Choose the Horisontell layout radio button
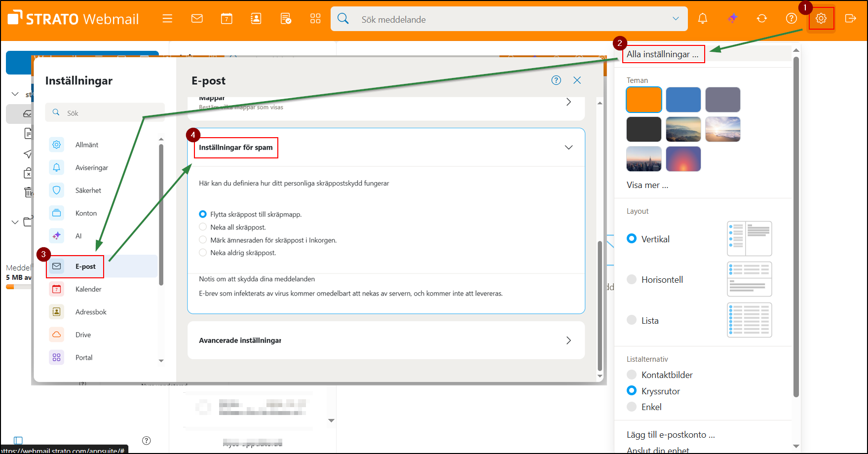Viewport: 868px width, 454px height. point(632,279)
